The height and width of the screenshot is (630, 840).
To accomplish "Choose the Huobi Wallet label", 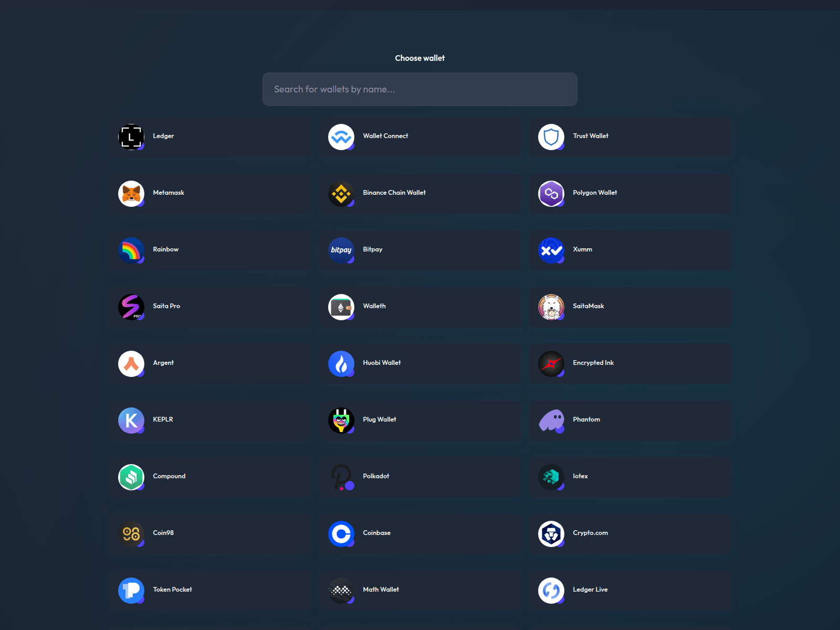I will tap(382, 363).
